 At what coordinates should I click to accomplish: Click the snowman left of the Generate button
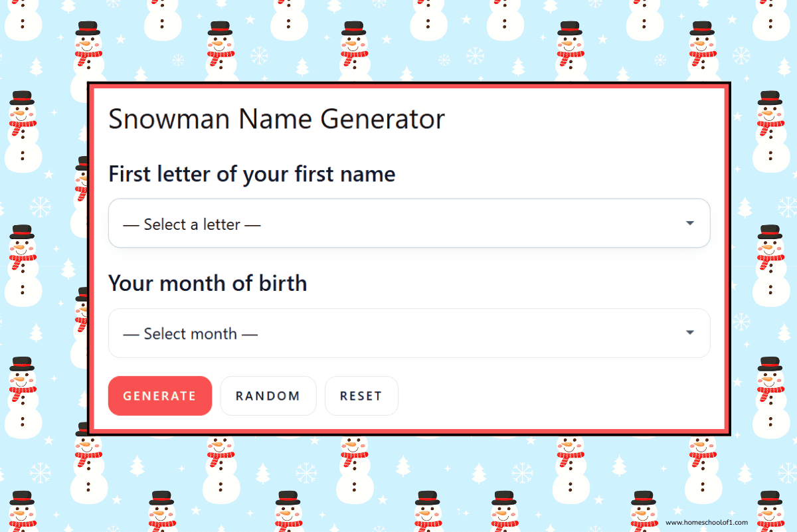click(23, 397)
